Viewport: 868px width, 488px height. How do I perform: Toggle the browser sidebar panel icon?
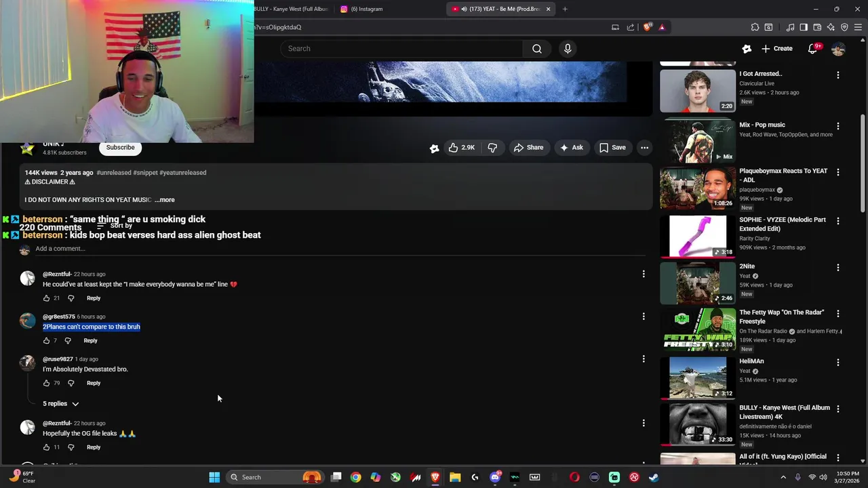pyautogui.click(x=804, y=27)
